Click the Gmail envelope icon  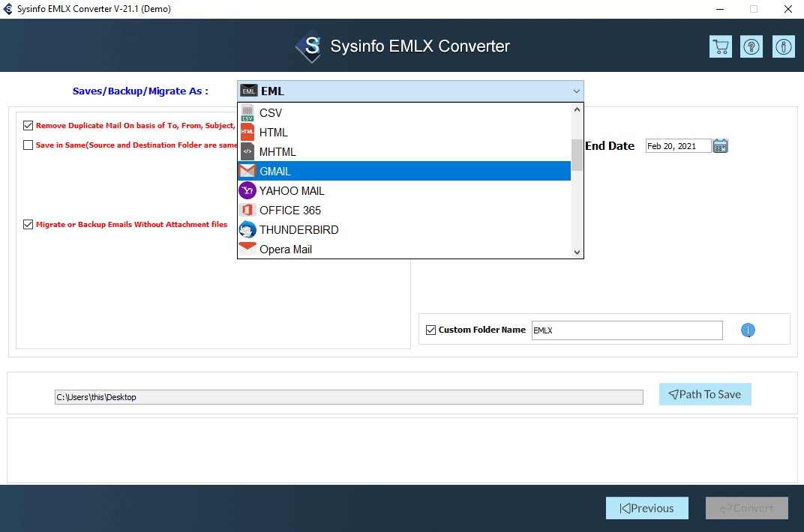247,171
